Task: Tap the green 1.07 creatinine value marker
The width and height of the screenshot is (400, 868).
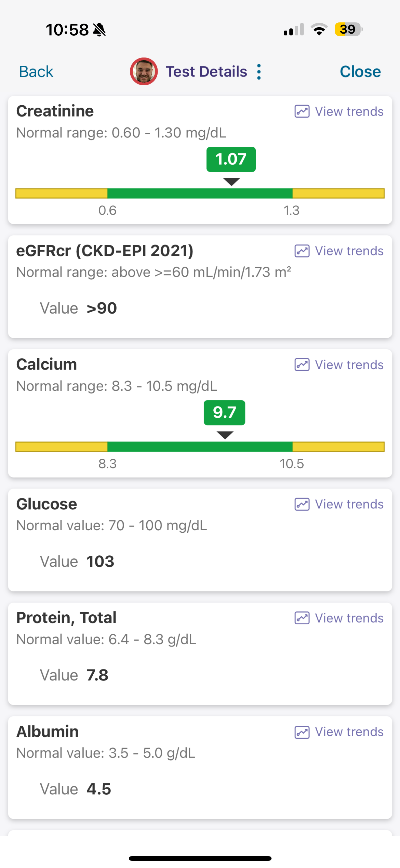Action: pyautogui.click(x=231, y=159)
